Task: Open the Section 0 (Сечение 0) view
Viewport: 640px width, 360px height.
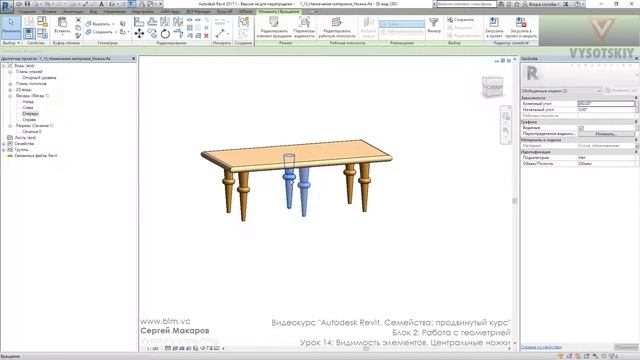Action: click(32, 132)
